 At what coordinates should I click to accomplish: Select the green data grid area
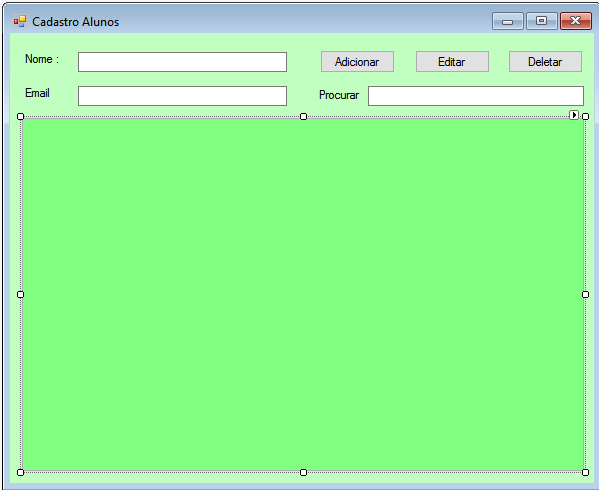point(303,294)
